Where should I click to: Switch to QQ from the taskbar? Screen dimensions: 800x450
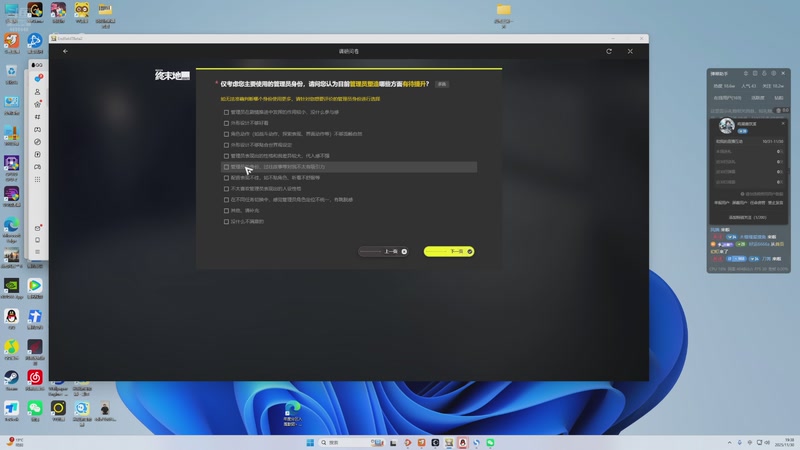click(463, 442)
